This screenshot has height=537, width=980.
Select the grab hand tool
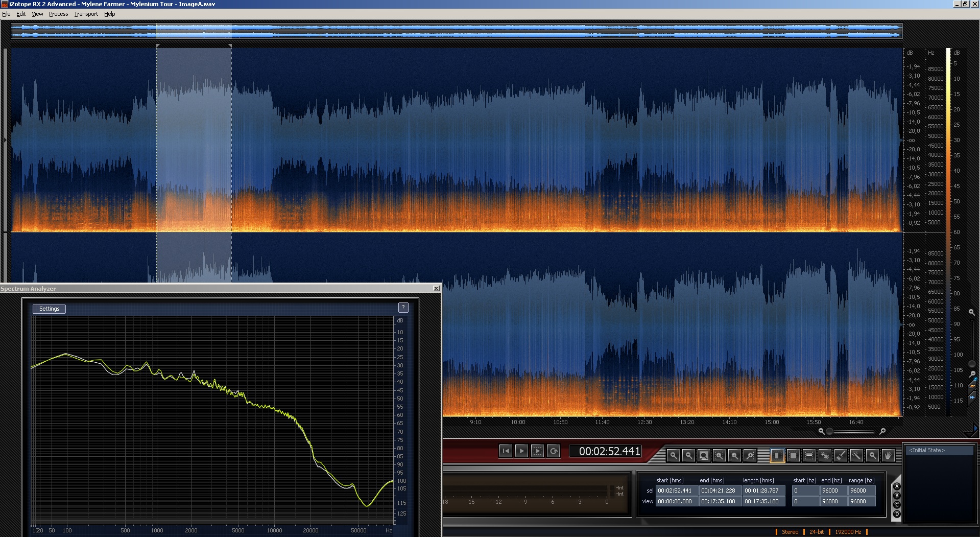888,455
